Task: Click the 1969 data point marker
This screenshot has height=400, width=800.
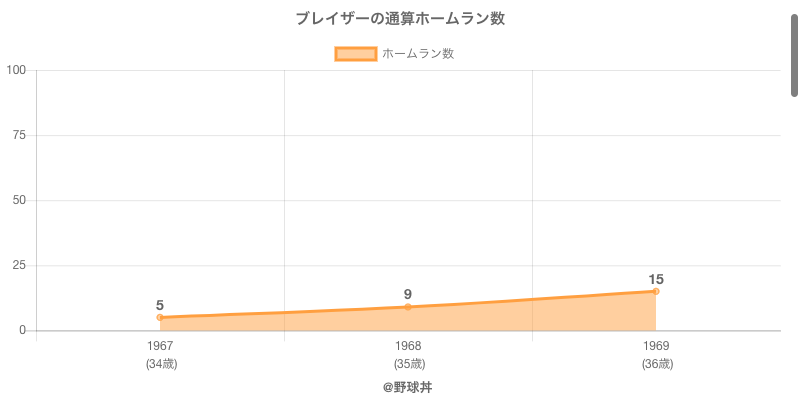Action: 656,291
